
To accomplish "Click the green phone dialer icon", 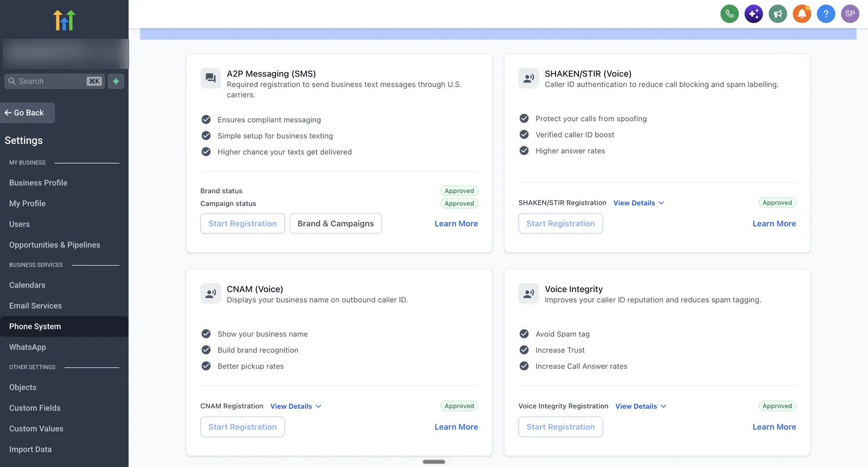I will point(729,14).
